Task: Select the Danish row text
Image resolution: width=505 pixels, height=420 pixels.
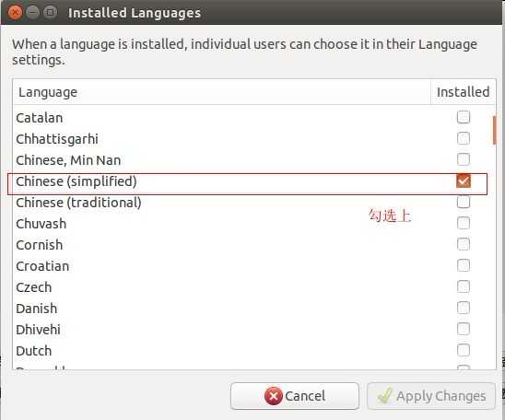Action: point(37,309)
